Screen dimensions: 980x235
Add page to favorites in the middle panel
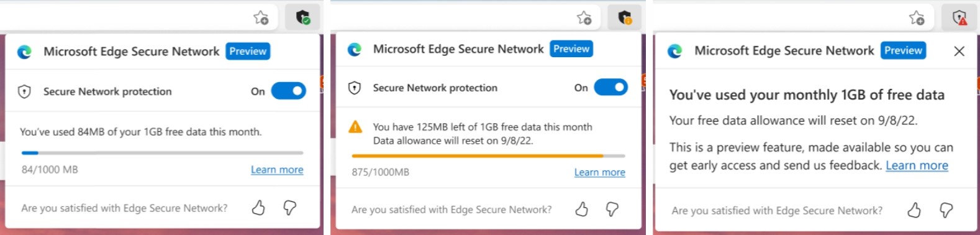(584, 17)
